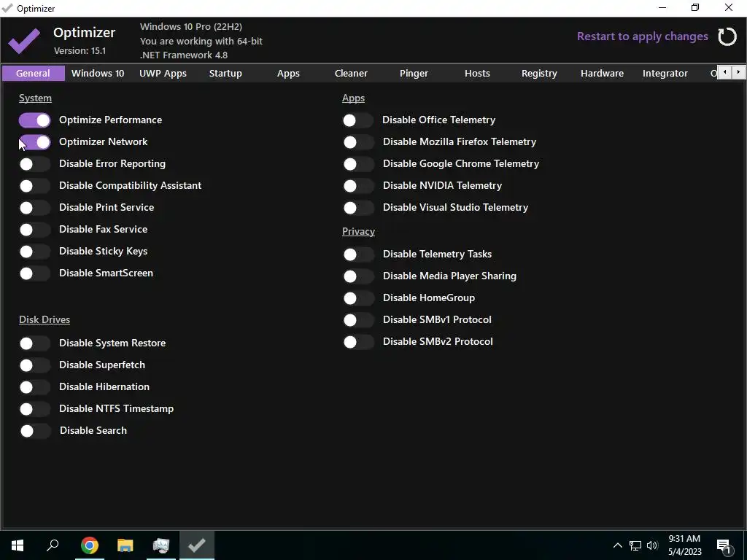Open taskbar search magnifier
The image size is (747, 560).
point(53,545)
